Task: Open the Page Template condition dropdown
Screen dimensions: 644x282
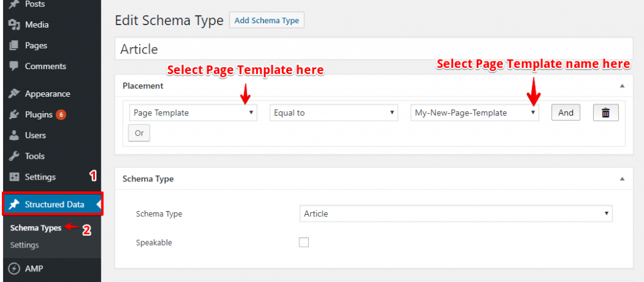Action: point(193,112)
